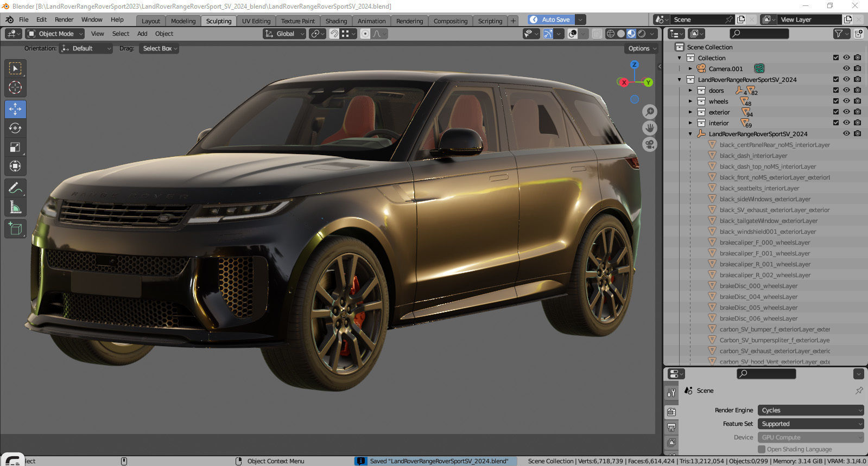Click the green Y axis gizmo
The width and height of the screenshot is (868, 466).
tap(648, 82)
